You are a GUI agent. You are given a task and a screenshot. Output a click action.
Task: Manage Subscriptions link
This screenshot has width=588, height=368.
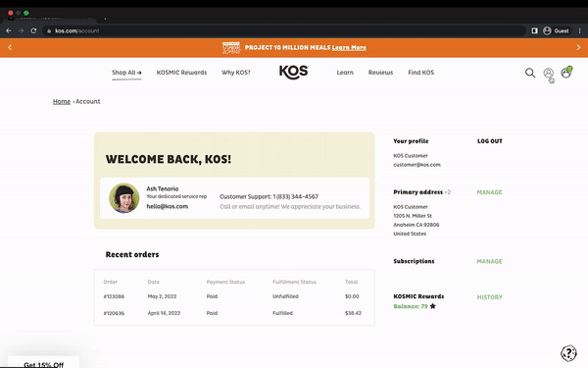point(489,261)
